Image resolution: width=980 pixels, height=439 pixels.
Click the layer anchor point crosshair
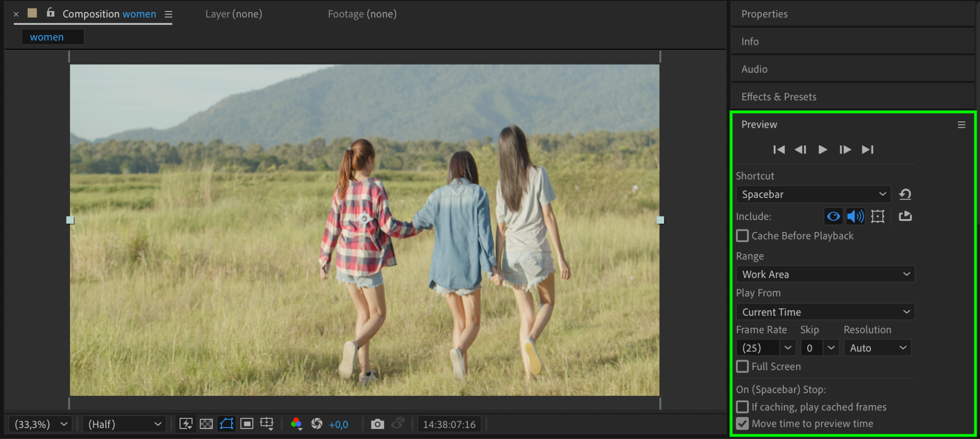click(364, 219)
